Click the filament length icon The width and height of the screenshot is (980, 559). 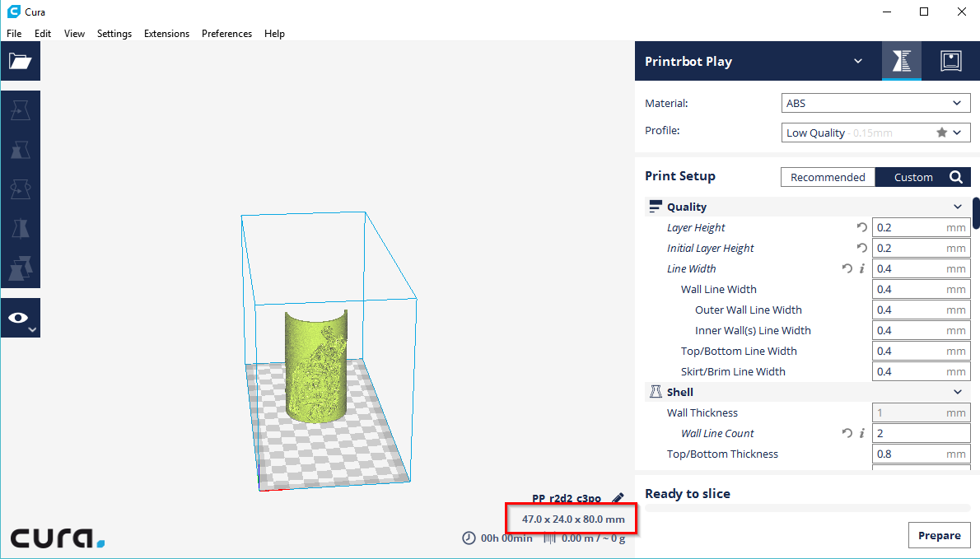tap(549, 538)
